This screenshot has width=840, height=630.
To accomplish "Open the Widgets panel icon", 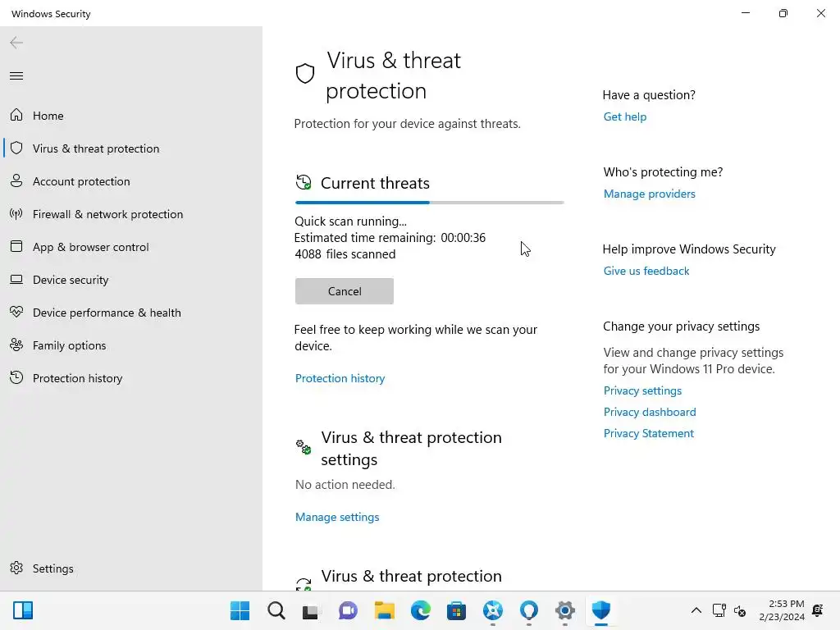I will [x=23, y=610].
